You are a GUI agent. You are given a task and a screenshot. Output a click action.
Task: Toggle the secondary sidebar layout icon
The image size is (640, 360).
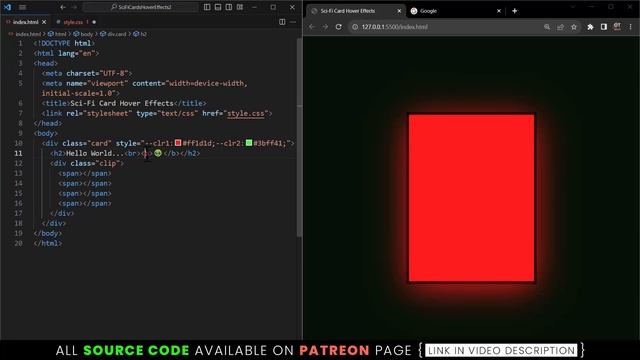[x=229, y=7]
